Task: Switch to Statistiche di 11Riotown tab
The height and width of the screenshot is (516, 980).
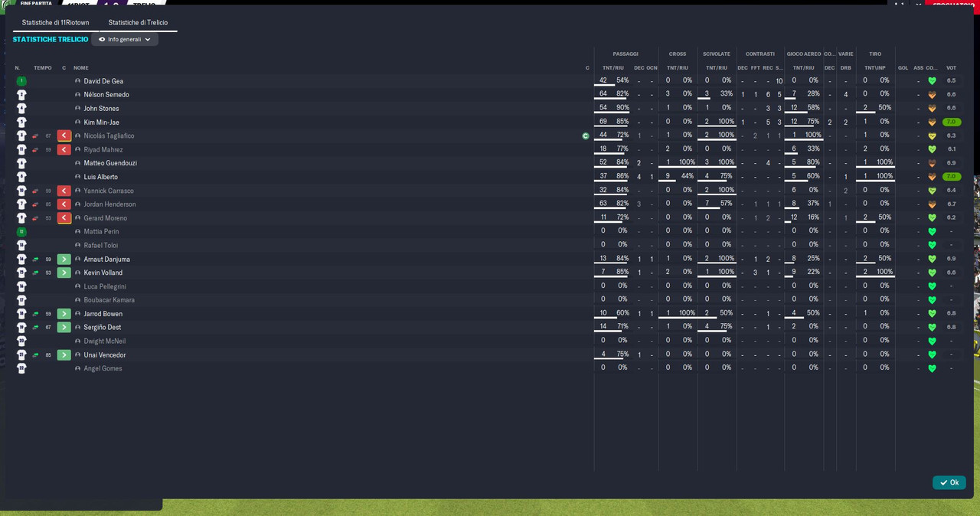Action: pos(56,23)
